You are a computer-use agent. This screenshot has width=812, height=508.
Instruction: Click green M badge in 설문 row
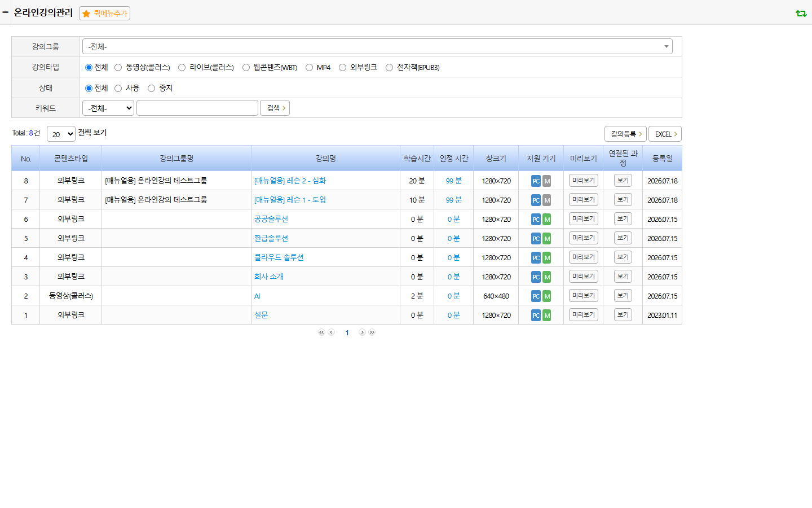point(547,316)
